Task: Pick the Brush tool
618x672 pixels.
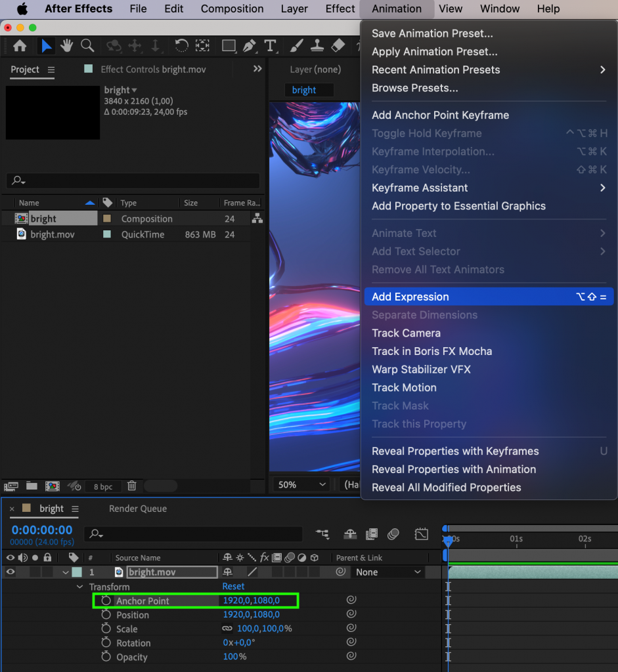Action: (295, 46)
